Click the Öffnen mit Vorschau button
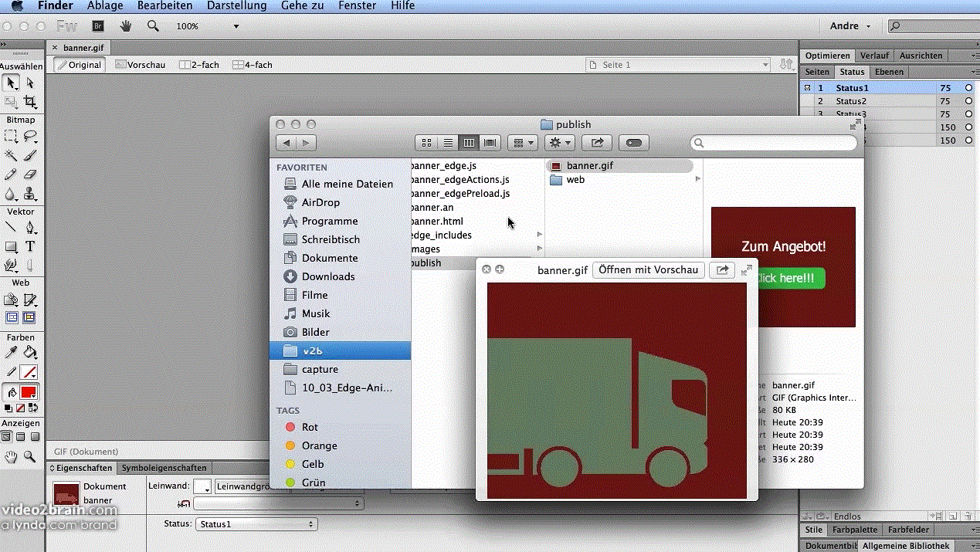Image resolution: width=980 pixels, height=552 pixels. click(649, 269)
